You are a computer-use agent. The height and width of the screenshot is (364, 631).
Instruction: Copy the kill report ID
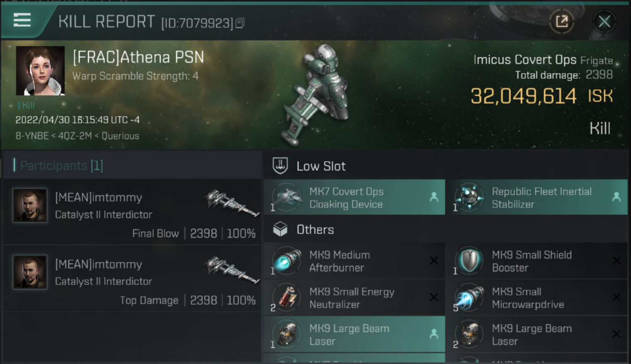pos(240,23)
